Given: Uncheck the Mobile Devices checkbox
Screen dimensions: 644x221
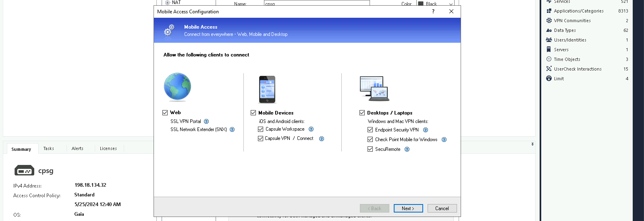Looking at the screenshot, I should coord(253,113).
